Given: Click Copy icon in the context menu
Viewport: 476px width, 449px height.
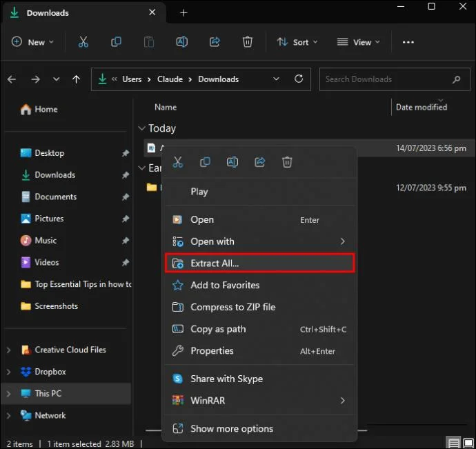Looking at the screenshot, I should coord(205,162).
